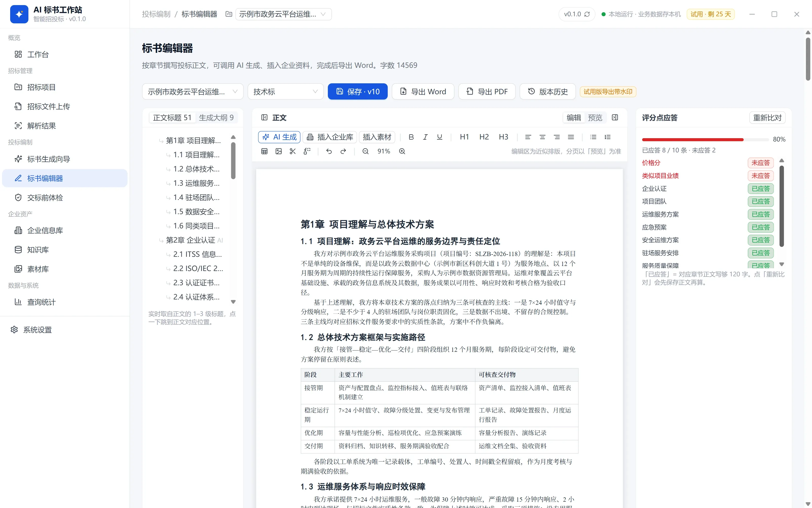
Task: Switch editor to 预览 mode
Action: point(595,118)
